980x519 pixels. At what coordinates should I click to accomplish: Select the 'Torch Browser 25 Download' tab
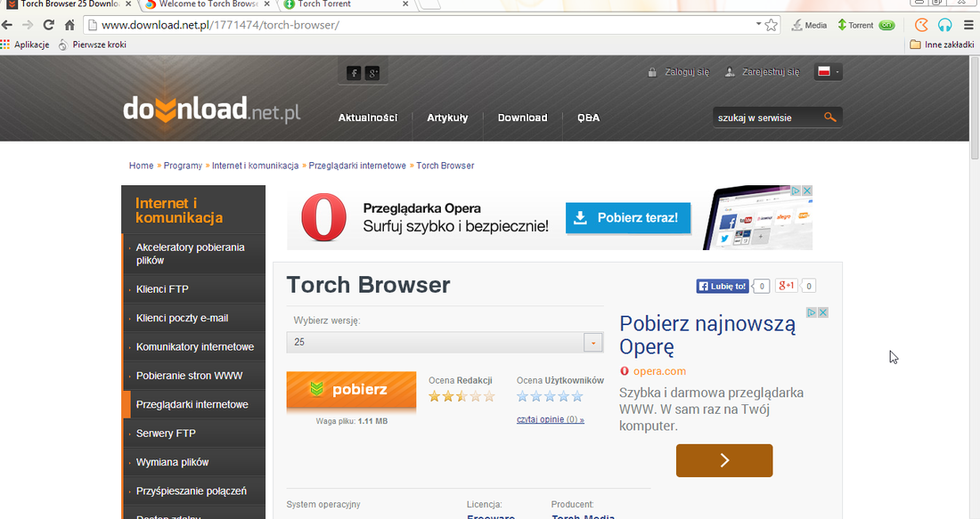(x=69, y=4)
